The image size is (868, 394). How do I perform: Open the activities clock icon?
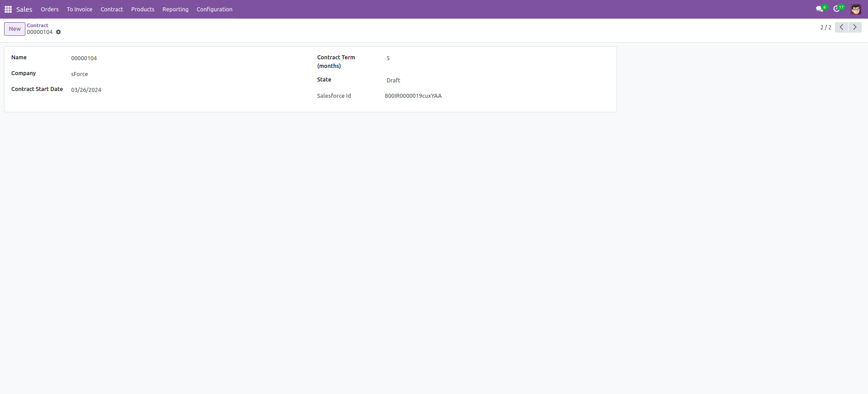point(838,9)
